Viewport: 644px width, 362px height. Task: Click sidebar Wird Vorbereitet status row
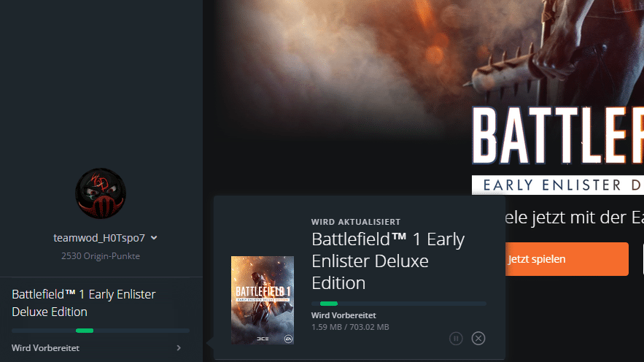96,348
